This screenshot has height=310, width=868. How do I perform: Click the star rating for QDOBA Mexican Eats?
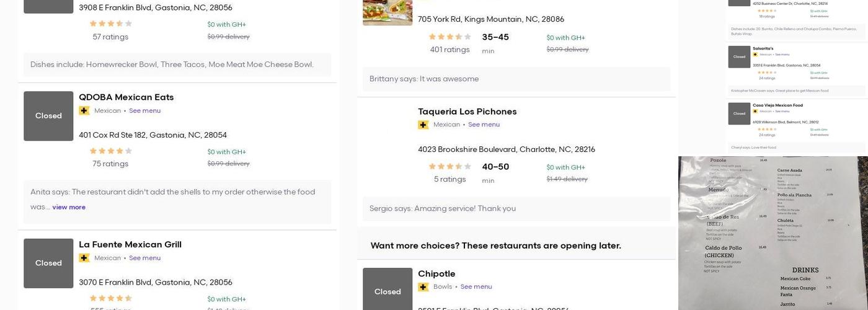pyautogui.click(x=111, y=151)
